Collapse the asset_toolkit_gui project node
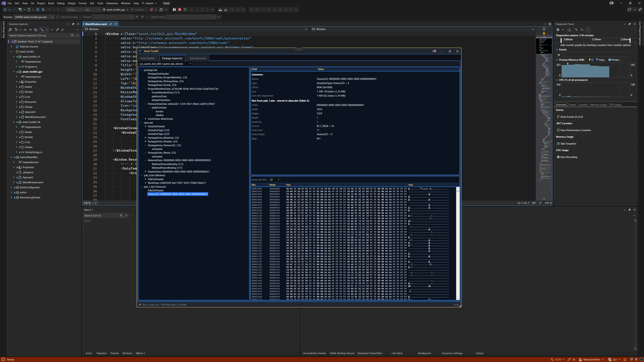644x362 pixels. pos(14,72)
